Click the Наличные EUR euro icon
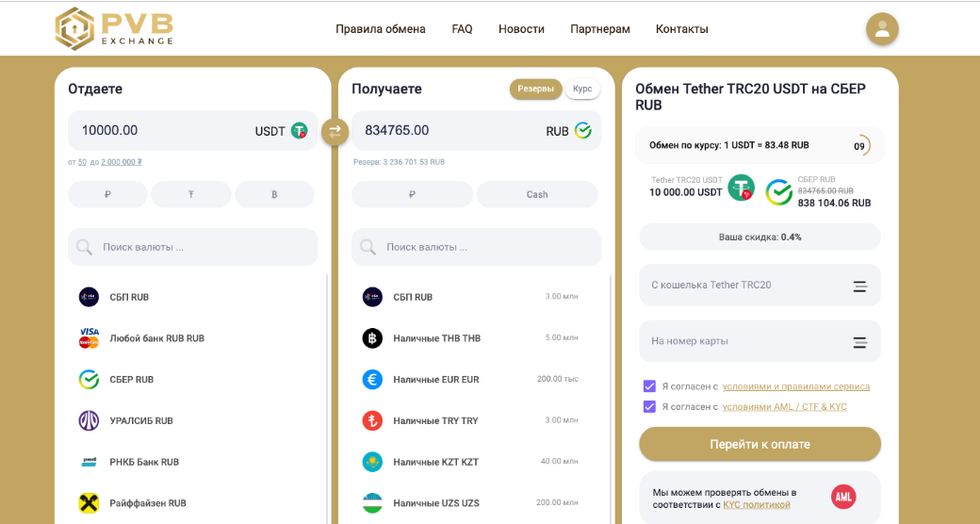 pos(372,380)
